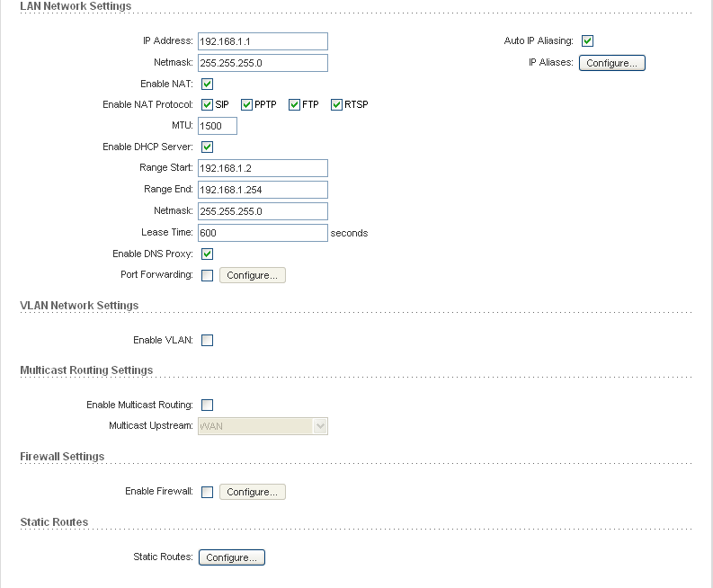Toggle the FTP NAT protocol checkbox

click(294, 105)
